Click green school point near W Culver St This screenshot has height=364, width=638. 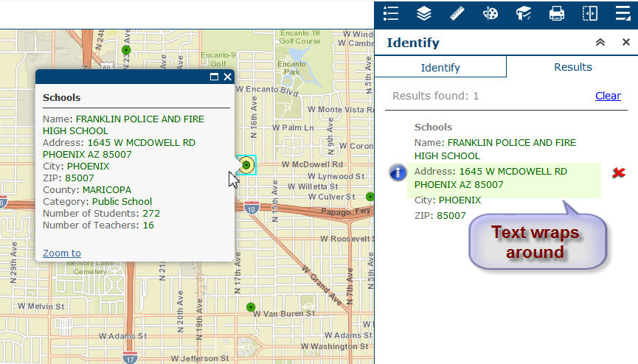click(370, 197)
